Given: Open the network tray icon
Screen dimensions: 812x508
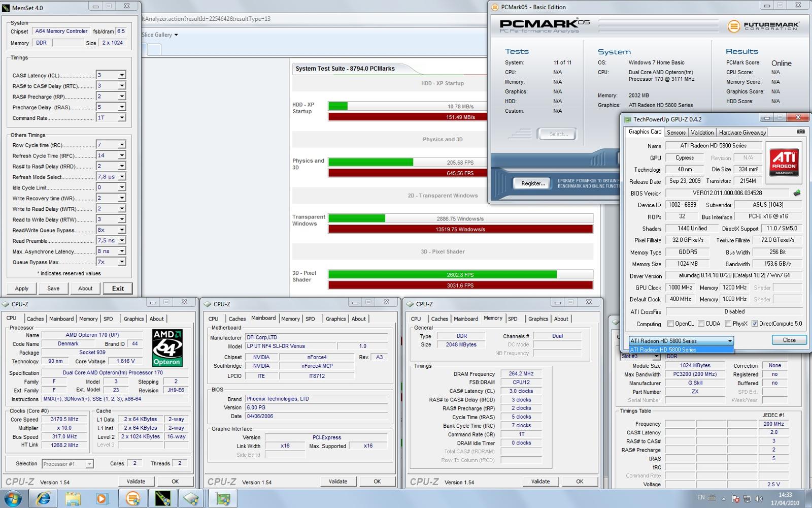Looking at the screenshot, I should [x=748, y=499].
